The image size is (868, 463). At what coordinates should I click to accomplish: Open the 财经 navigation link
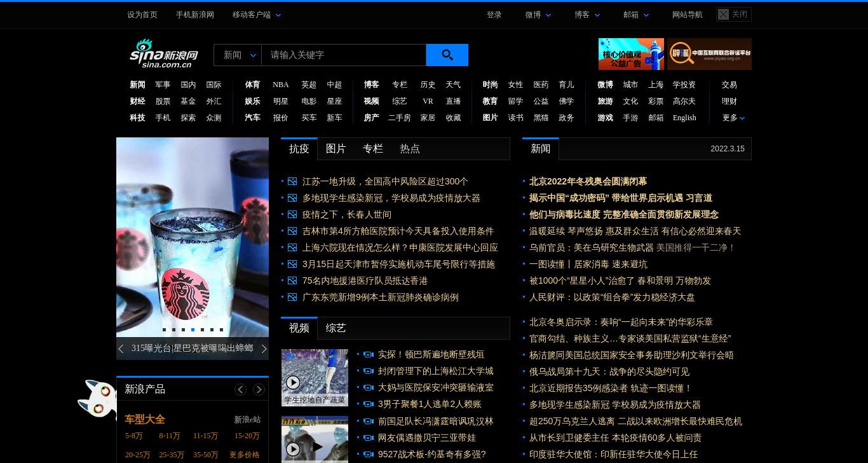point(137,101)
